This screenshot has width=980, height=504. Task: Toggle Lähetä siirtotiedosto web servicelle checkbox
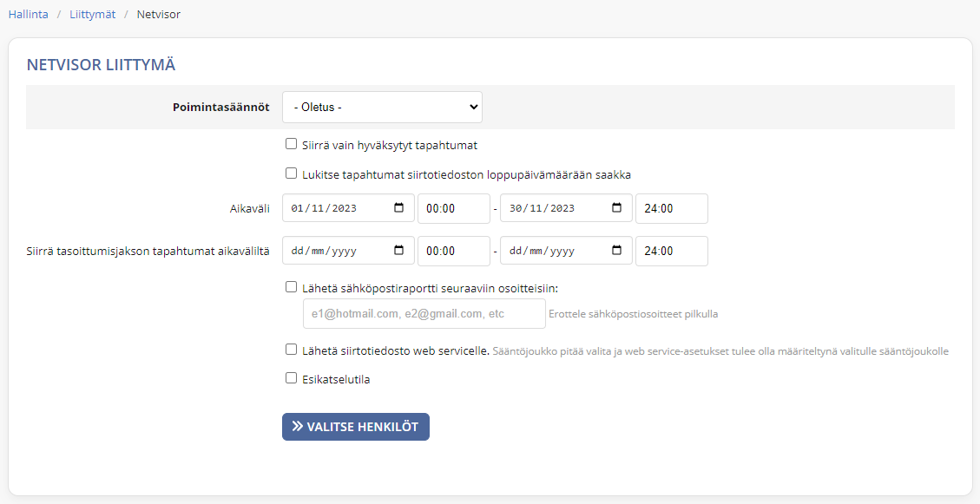click(x=291, y=349)
